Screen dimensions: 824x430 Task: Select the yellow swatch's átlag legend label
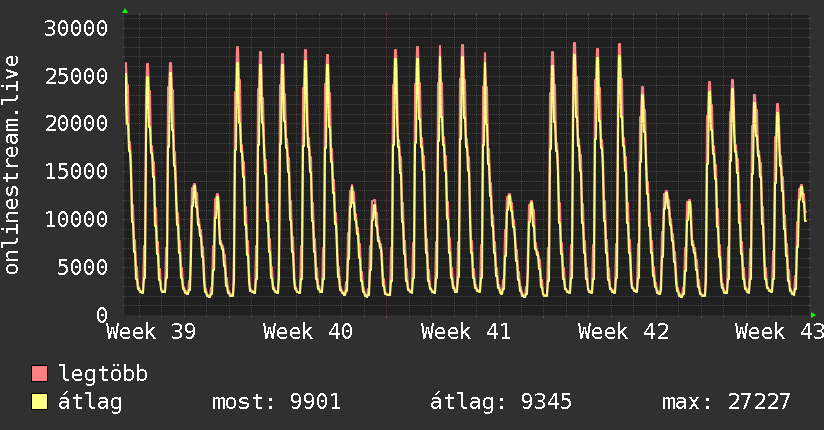(90, 402)
